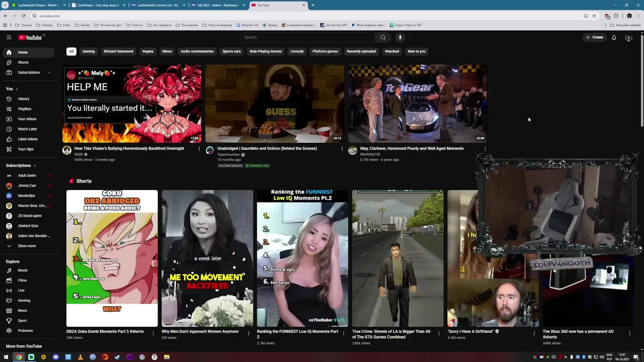This screenshot has height=362, width=644.
Task: Open Movieclips channel subscription
Action: tap(29, 196)
